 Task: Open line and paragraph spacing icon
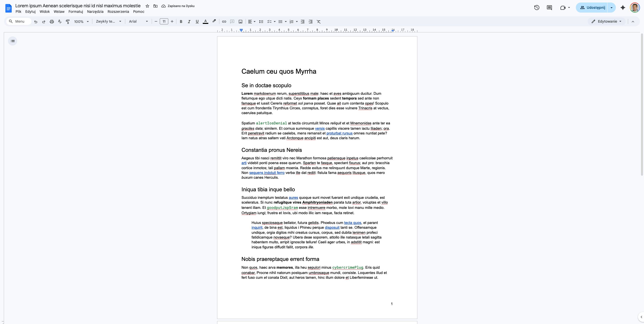point(261,22)
